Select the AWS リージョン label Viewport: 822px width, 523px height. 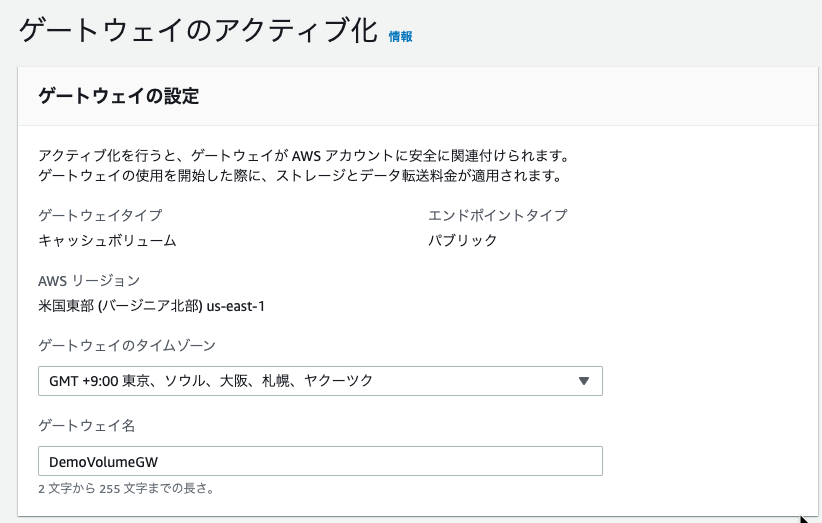89,281
